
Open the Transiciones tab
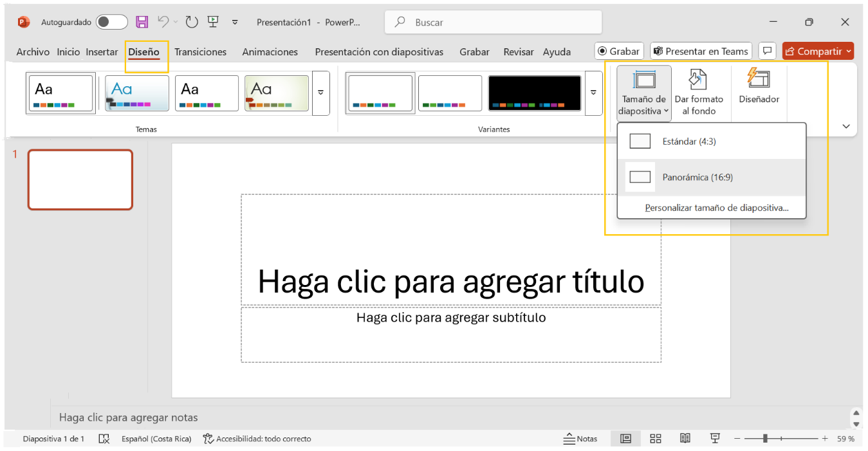coord(200,52)
